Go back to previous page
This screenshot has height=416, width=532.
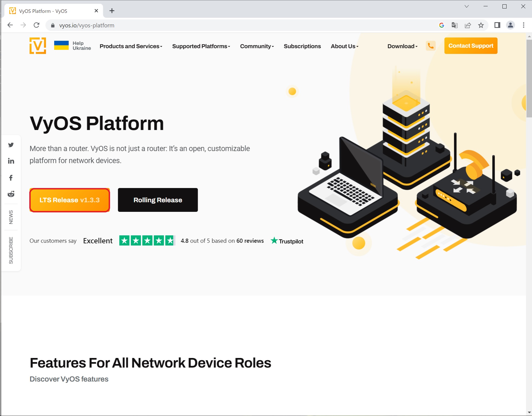point(10,25)
